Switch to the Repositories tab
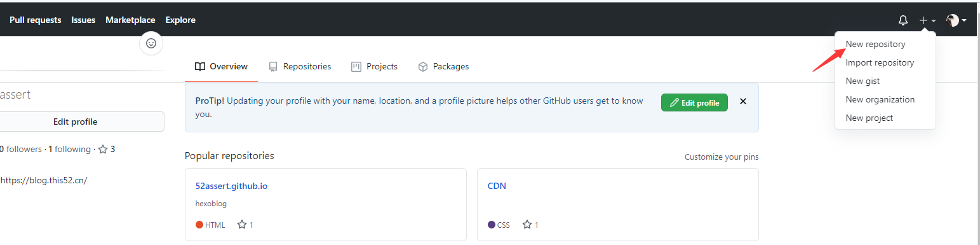The height and width of the screenshot is (245, 980). [300, 66]
